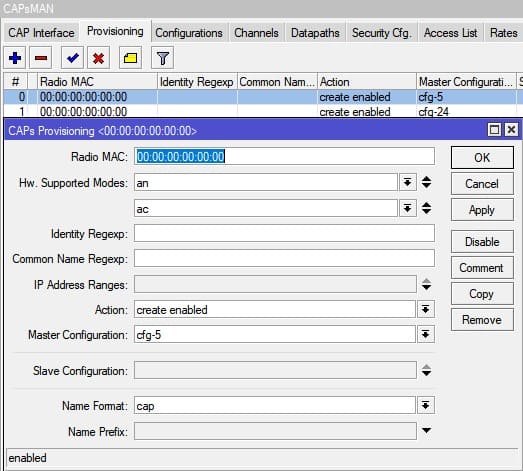Disable rule using red X toolbar icon
Viewport: 523px width, 471px height.
[x=98, y=58]
